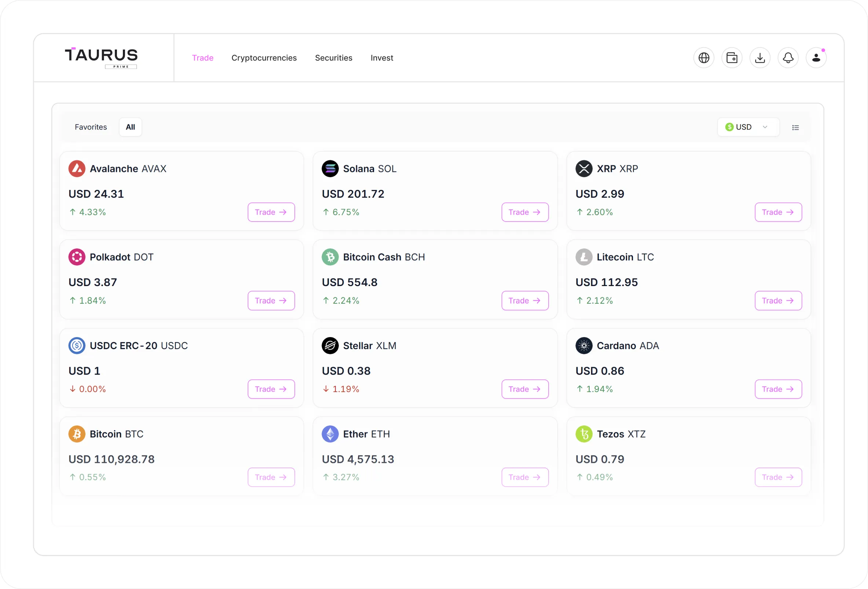The height and width of the screenshot is (589, 868).
Task: Expand the USD selector chevron arrow
Action: pyautogui.click(x=765, y=127)
